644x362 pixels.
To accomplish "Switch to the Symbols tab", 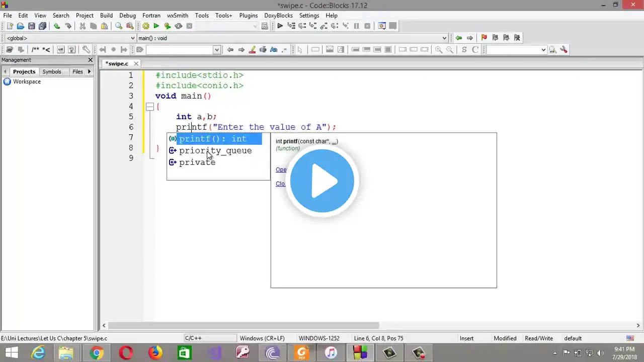I will tap(51, 72).
